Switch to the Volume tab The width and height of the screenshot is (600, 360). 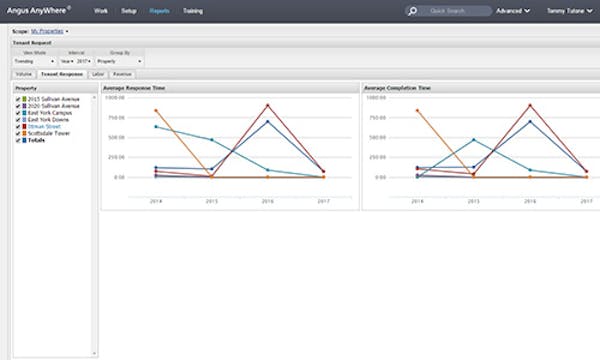pos(24,74)
